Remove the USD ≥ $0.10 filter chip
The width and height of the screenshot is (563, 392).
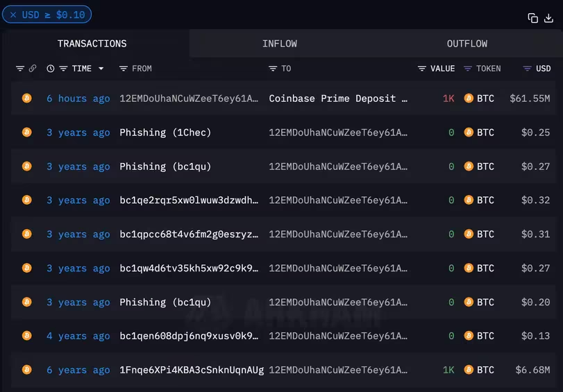click(13, 15)
